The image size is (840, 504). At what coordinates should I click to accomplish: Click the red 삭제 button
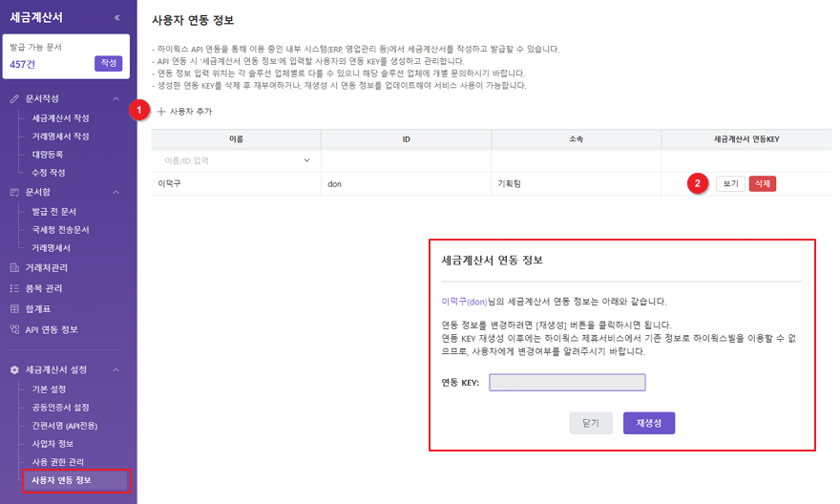pos(762,184)
